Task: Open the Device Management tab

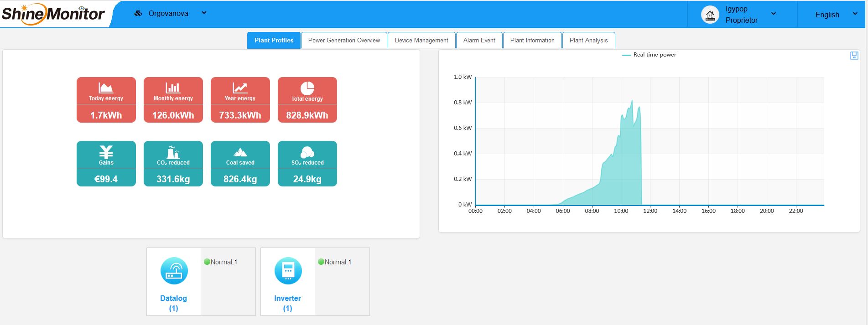Action: [x=421, y=40]
